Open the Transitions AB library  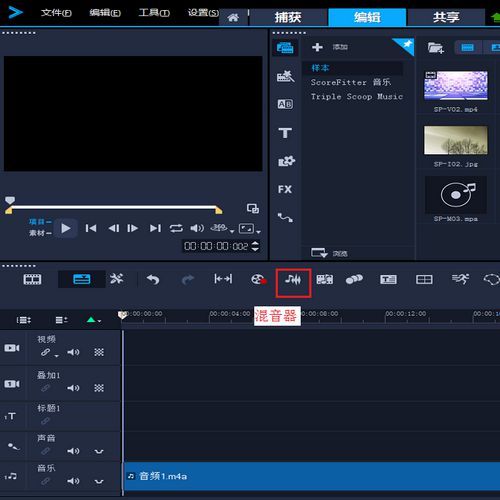pos(285,104)
